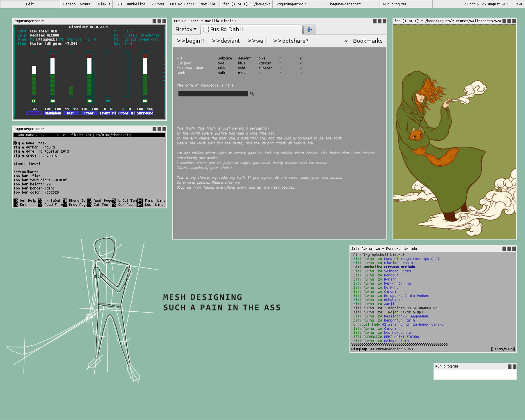Click the mod link in the Busybox row
The height and width of the screenshot is (420, 525).
(221, 63)
